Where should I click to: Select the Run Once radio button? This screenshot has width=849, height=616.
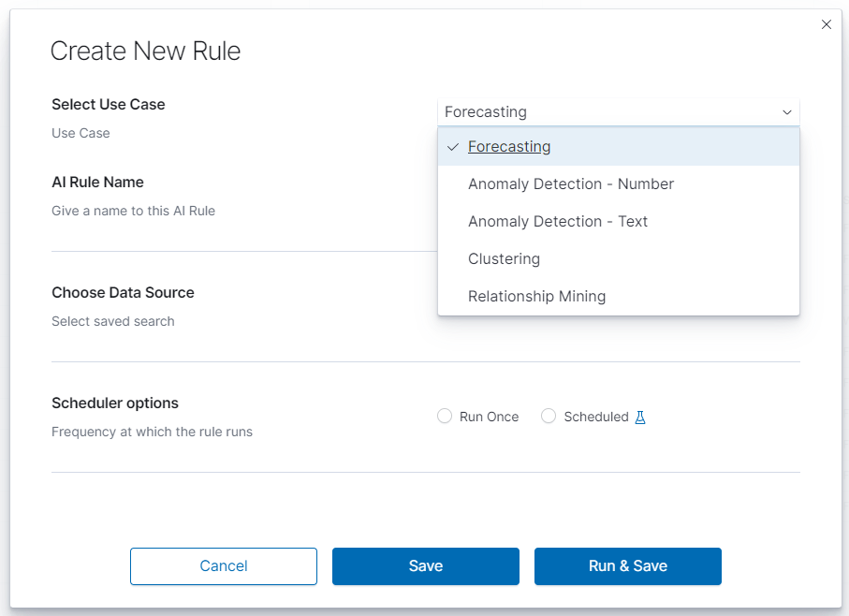pos(445,417)
